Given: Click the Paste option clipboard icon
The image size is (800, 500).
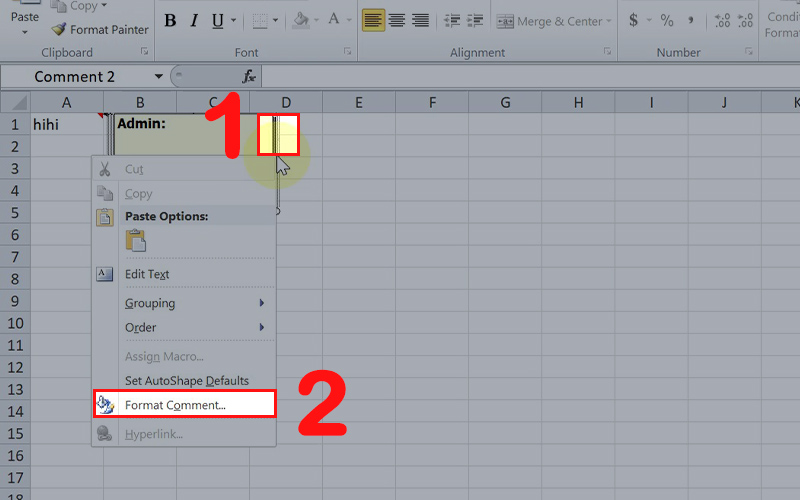Looking at the screenshot, I should click(x=136, y=241).
